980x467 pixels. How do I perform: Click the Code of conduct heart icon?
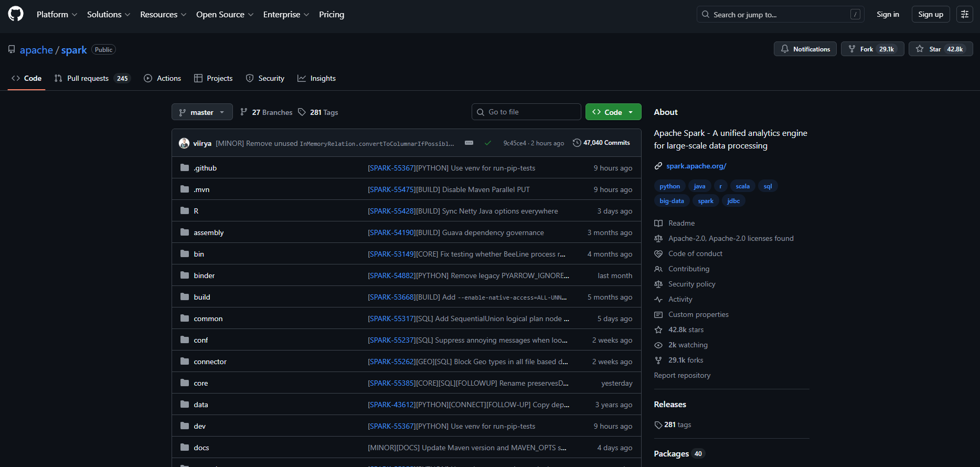(658, 253)
